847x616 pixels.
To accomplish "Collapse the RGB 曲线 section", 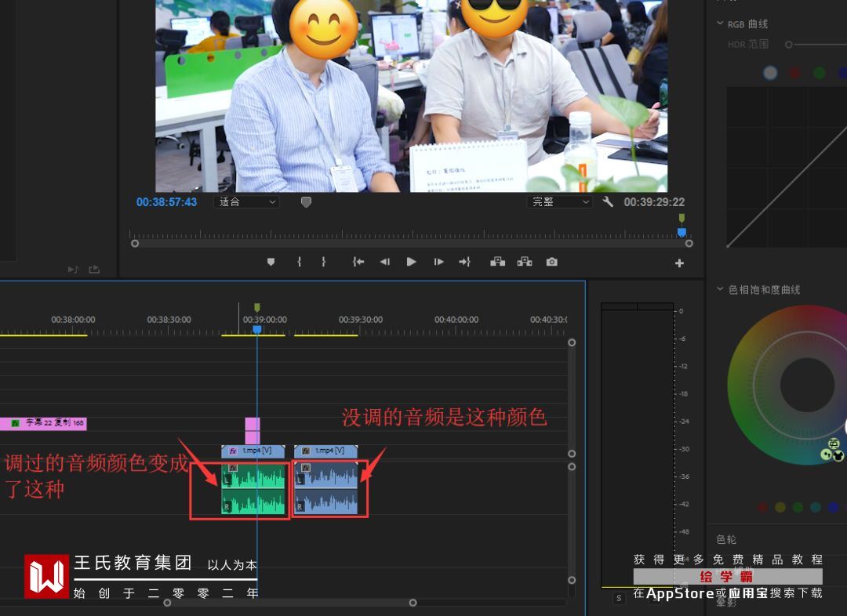I will pyautogui.click(x=719, y=24).
